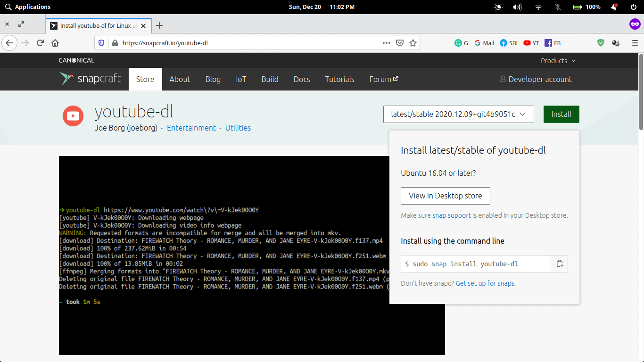Screen dimensions: 644x362
Task: Click the Bluetooth indicator icon
Action: pos(558,7)
